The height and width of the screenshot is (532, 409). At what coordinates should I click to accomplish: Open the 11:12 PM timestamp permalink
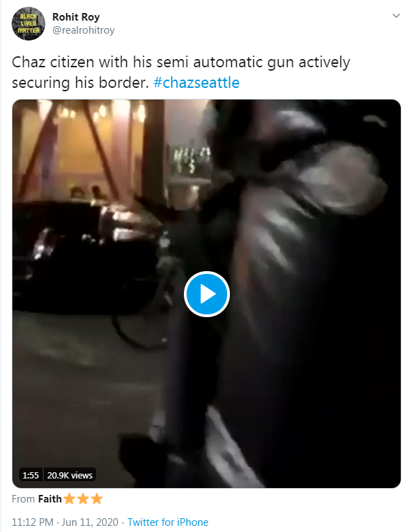click(32, 522)
